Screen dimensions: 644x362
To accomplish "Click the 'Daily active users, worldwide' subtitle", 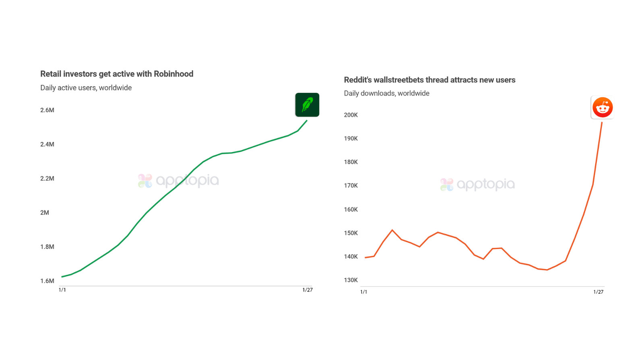I will click(86, 88).
